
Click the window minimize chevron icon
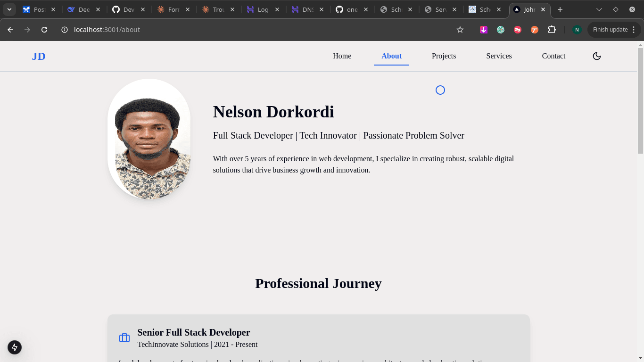coord(599,9)
